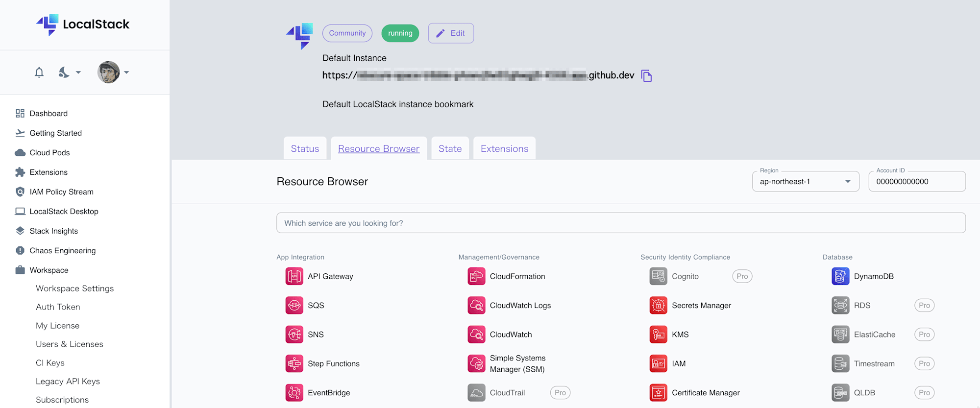Open the Step Functions icon
The width and height of the screenshot is (980, 408).
[294, 363]
